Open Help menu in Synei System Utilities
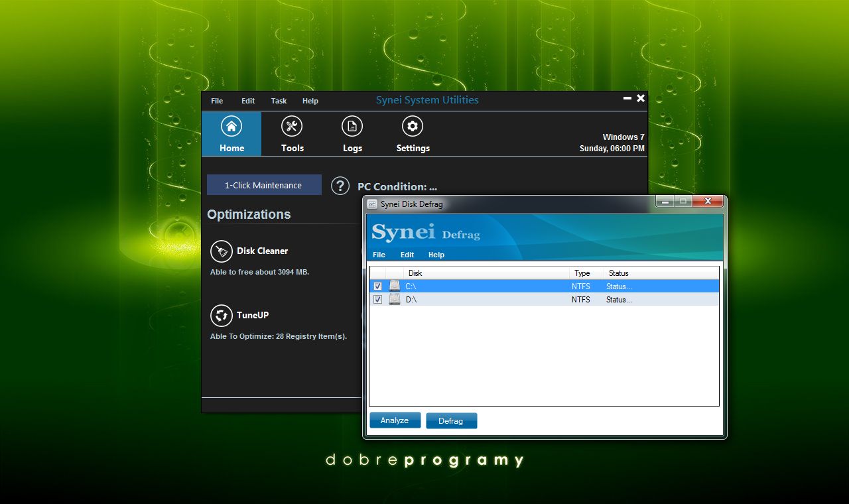This screenshot has height=504, width=849. (310, 101)
